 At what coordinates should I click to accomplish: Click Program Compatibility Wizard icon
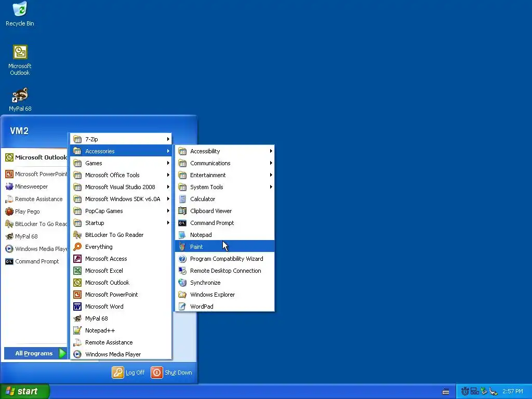click(x=182, y=259)
